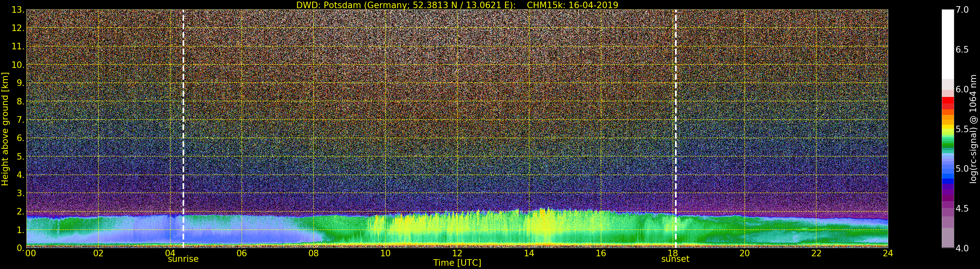Click the green segment of the colorbar
Screen dimensions: 980x269
click(948, 144)
